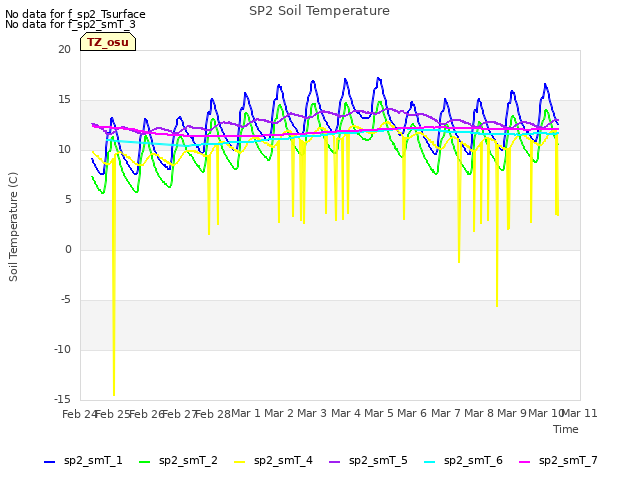Click the 0 y-axis tick label
The width and height of the screenshot is (640, 480).
[68, 249]
